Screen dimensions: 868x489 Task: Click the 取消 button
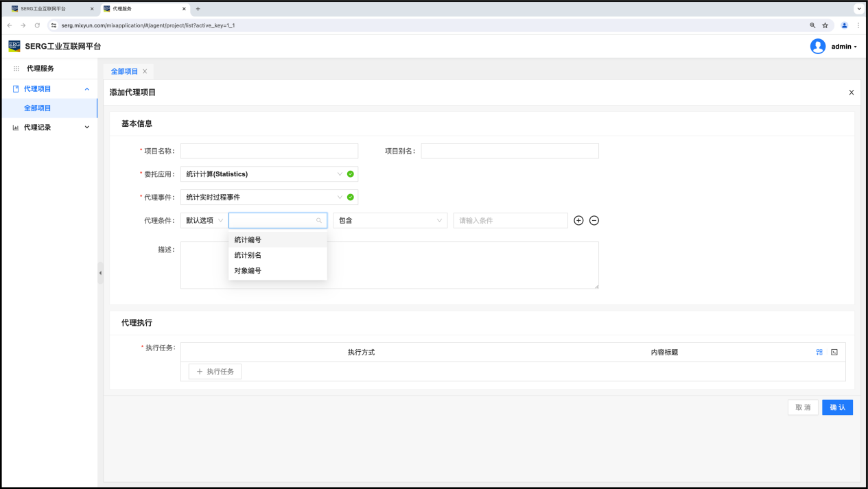pyautogui.click(x=803, y=407)
